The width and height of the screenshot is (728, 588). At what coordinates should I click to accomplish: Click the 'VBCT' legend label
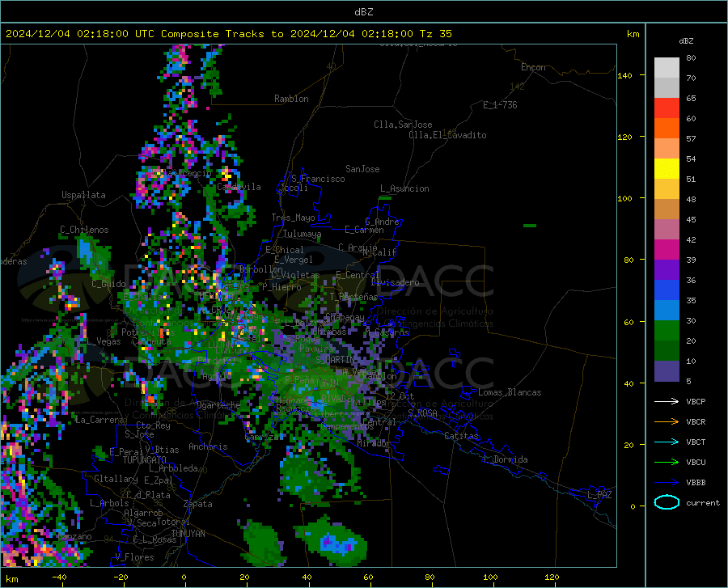(x=696, y=442)
